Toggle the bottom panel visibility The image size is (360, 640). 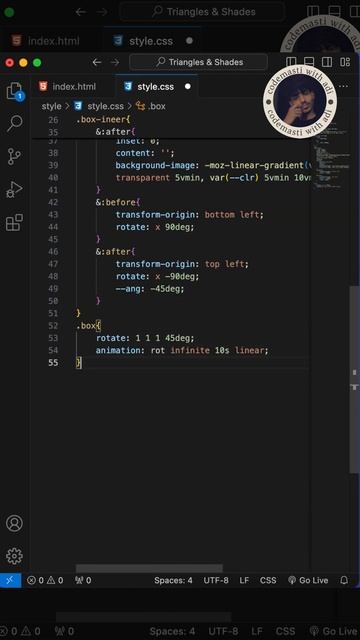pos(309,62)
